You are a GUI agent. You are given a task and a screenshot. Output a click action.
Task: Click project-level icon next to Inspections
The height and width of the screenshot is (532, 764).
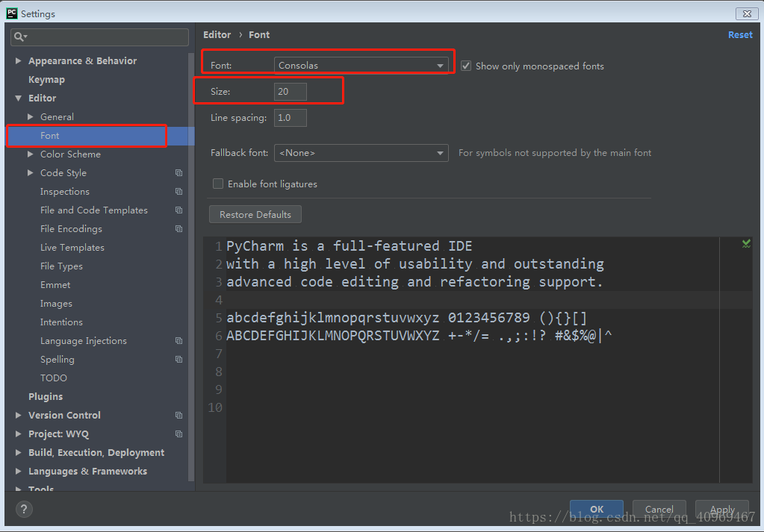point(178,191)
